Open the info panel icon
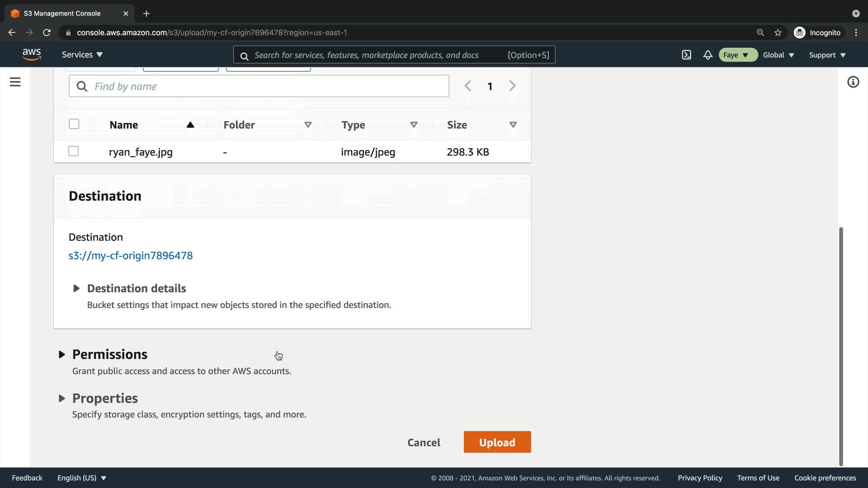868x488 pixels. pyautogui.click(x=853, y=82)
